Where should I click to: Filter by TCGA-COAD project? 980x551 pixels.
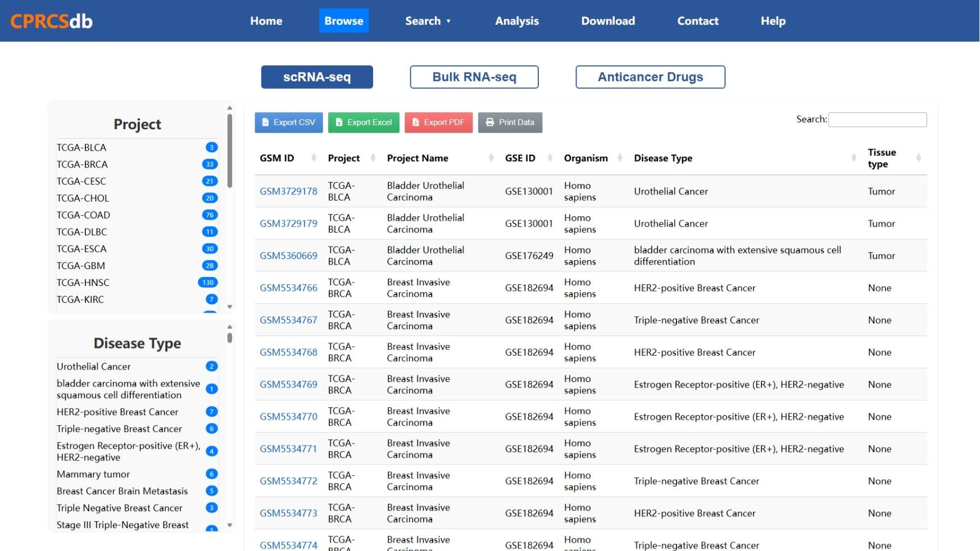click(83, 215)
